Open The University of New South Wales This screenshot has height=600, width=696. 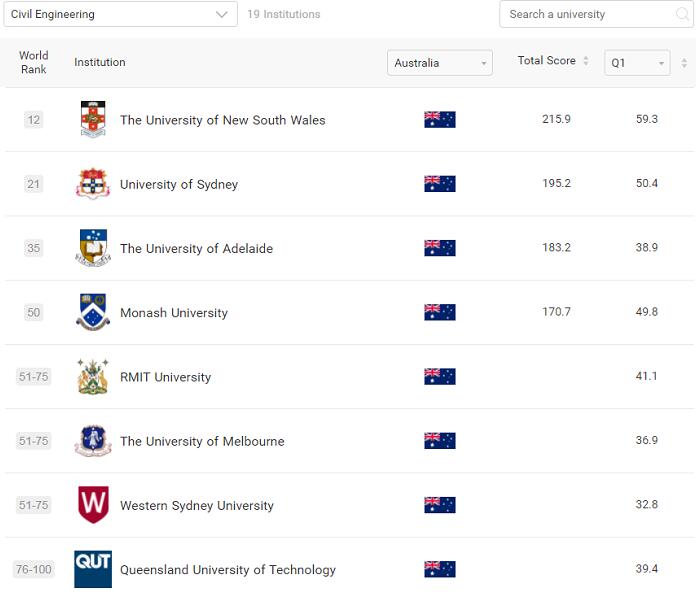(x=222, y=120)
